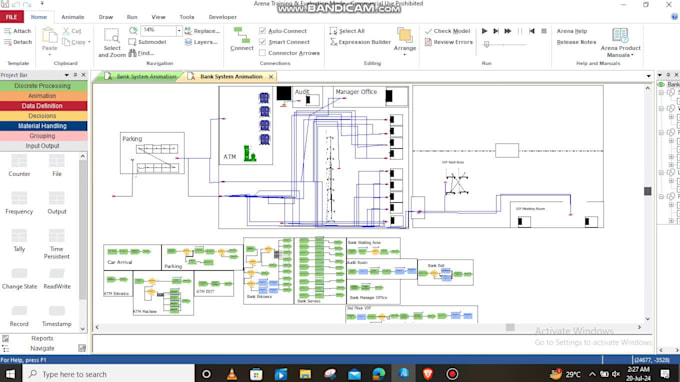
Task: Open the Submodel navigation option
Action: [147, 42]
